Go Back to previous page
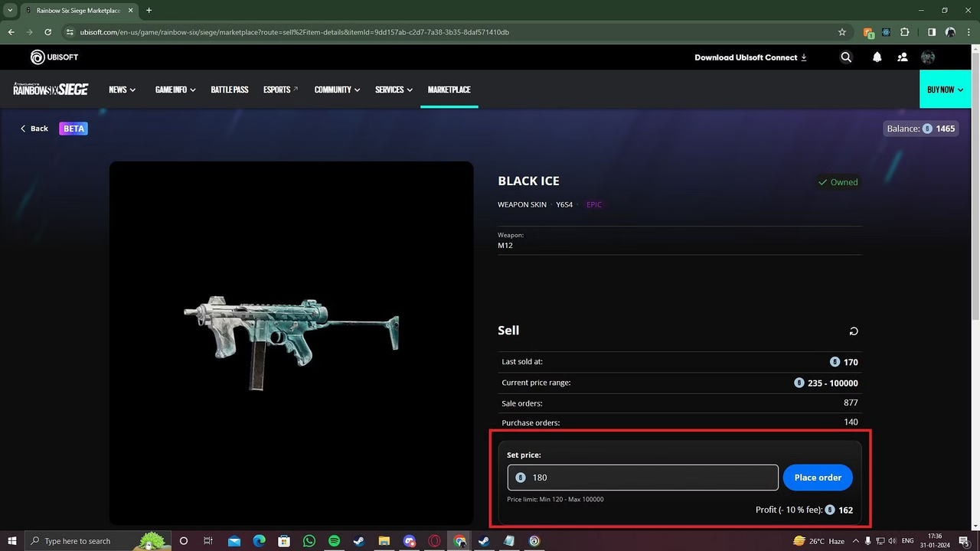The height and width of the screenshot is (551, 980). [34, 129]
